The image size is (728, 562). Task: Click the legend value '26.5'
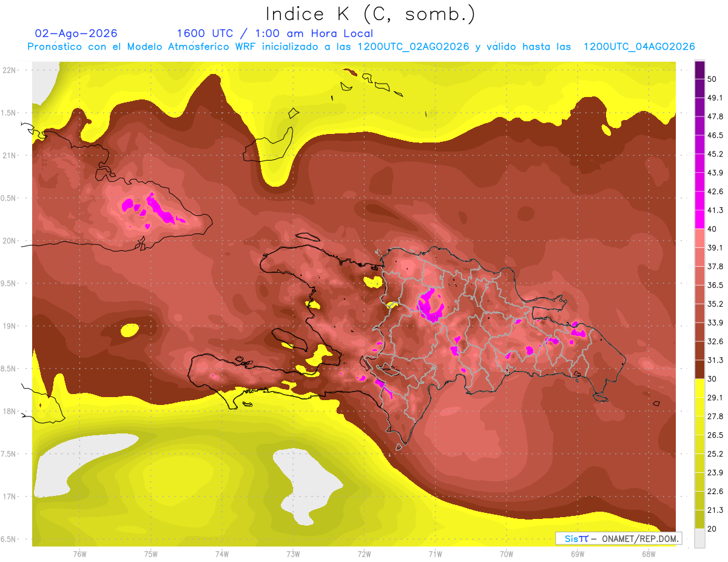(715, 435)
